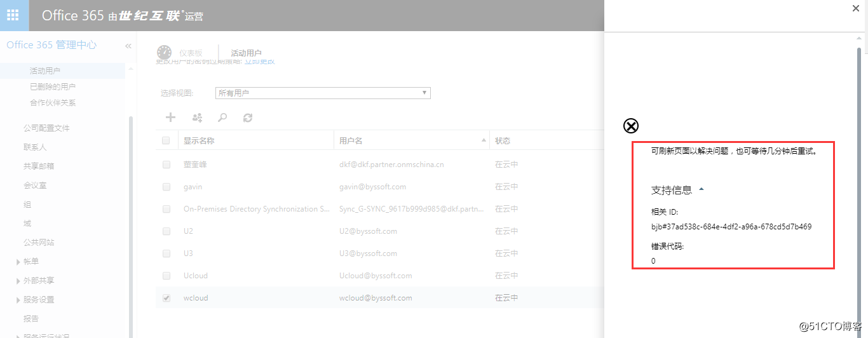The width and height of the screenshot is (868, 338).
Task: Switch to the 活动用户 tab
Action: coord(246,53)
